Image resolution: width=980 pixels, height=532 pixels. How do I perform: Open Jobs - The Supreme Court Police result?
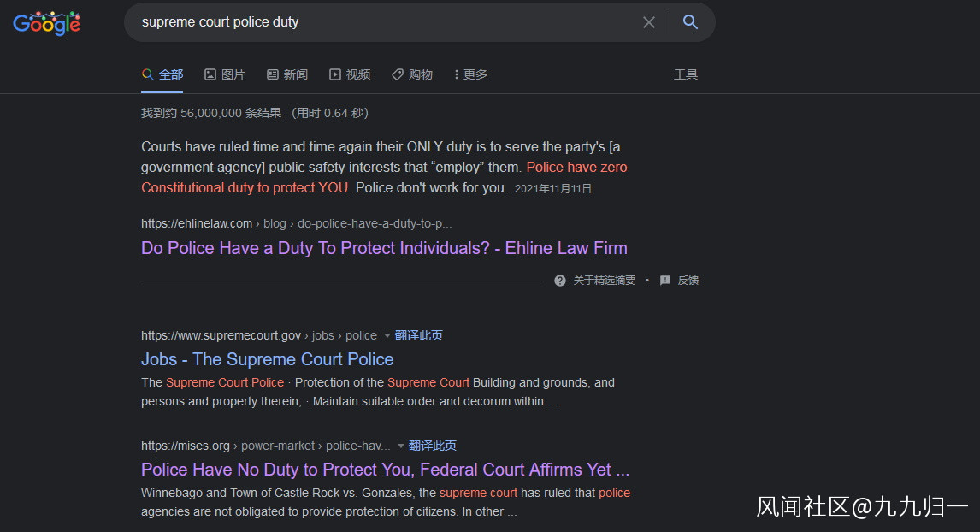(267, 359)
